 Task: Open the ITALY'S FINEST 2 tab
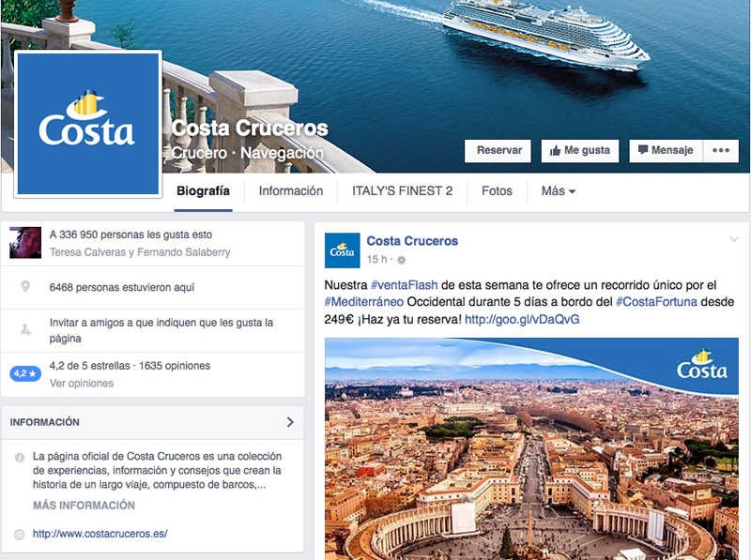[402, 191]
